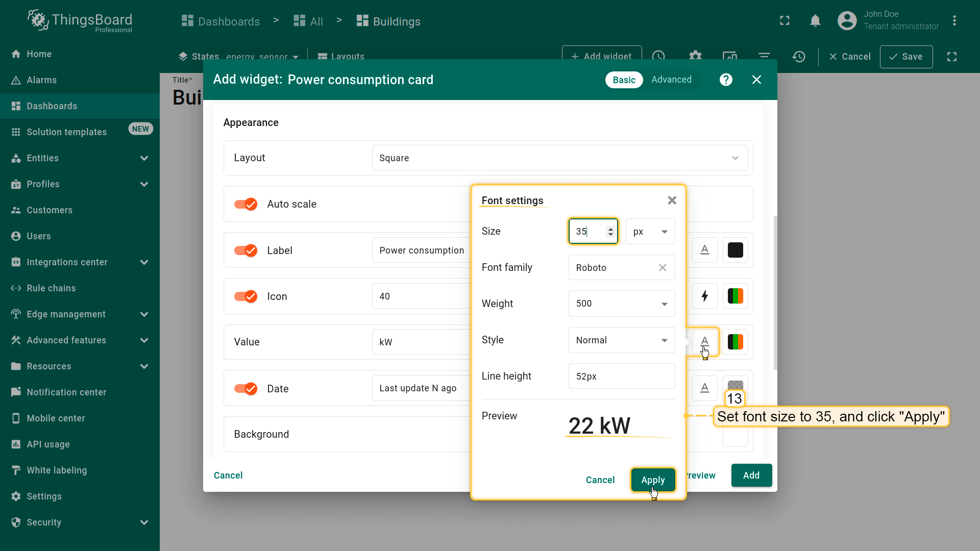Screen dimensions: 980x551
Task: Disable the Label toggle
Action: (x=246, y=251)
